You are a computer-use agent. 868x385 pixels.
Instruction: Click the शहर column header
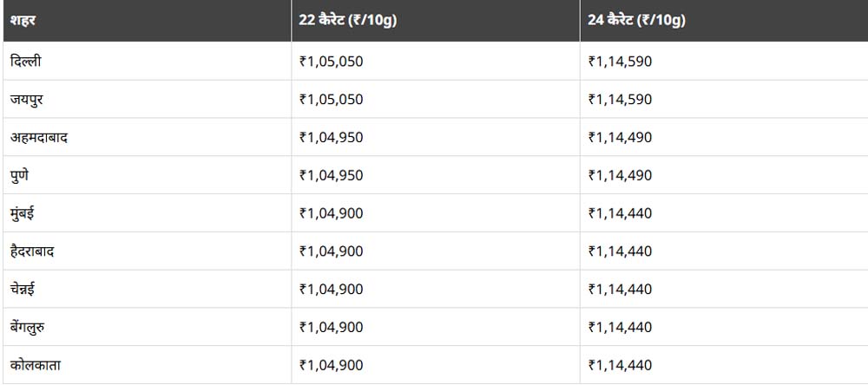click(x=25, y=21)
